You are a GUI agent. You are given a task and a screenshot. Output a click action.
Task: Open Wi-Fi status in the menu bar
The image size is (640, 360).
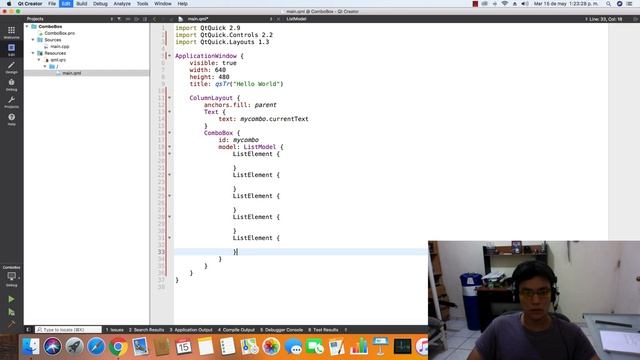coord(504,4)
